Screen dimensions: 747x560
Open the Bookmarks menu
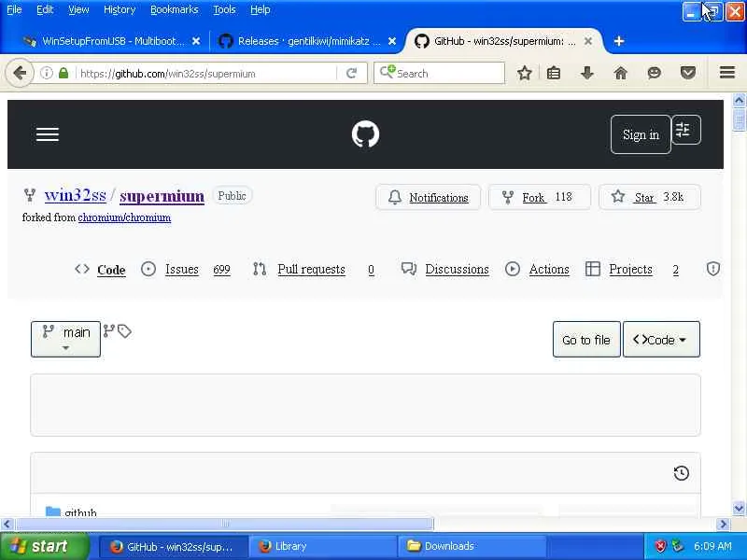(x=175, y=9)
